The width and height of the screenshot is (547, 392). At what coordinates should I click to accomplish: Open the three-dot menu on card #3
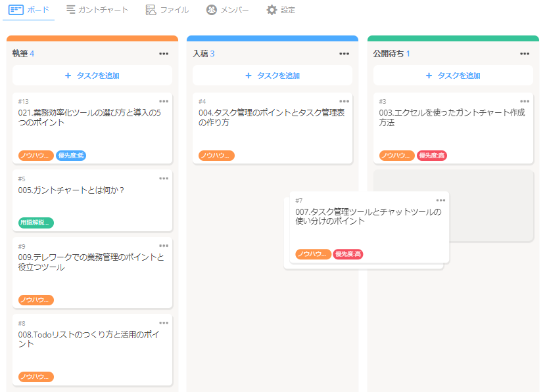[525, 101]
